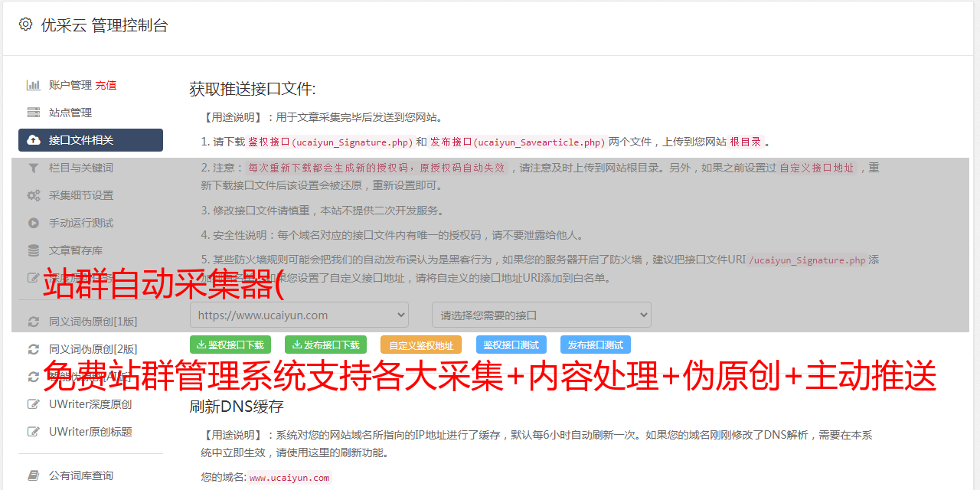
Task: Click the blue 发布接口测试 button
Action: [x=596, y=345]
